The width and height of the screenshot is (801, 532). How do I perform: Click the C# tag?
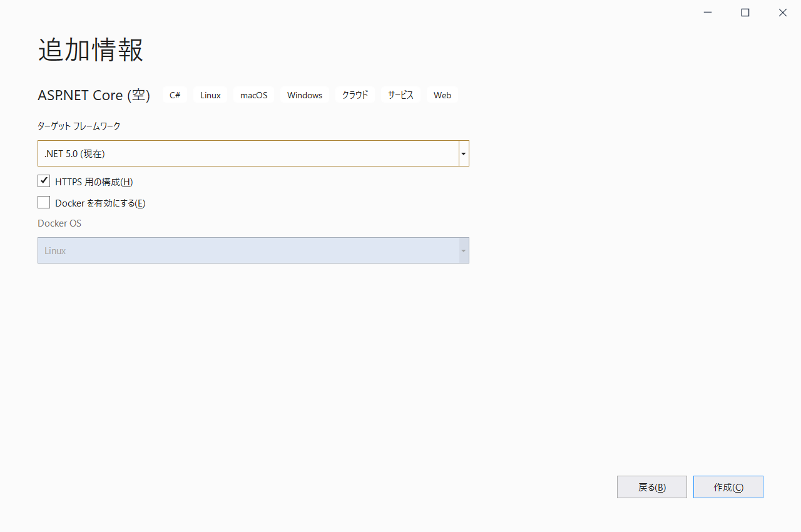175,95
